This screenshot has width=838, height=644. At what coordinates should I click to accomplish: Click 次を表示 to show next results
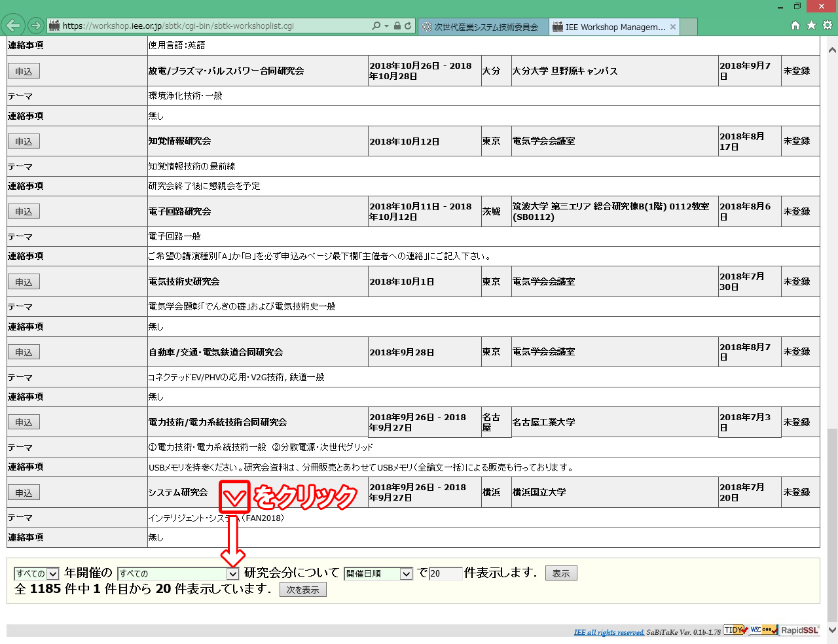coord(302,590)
